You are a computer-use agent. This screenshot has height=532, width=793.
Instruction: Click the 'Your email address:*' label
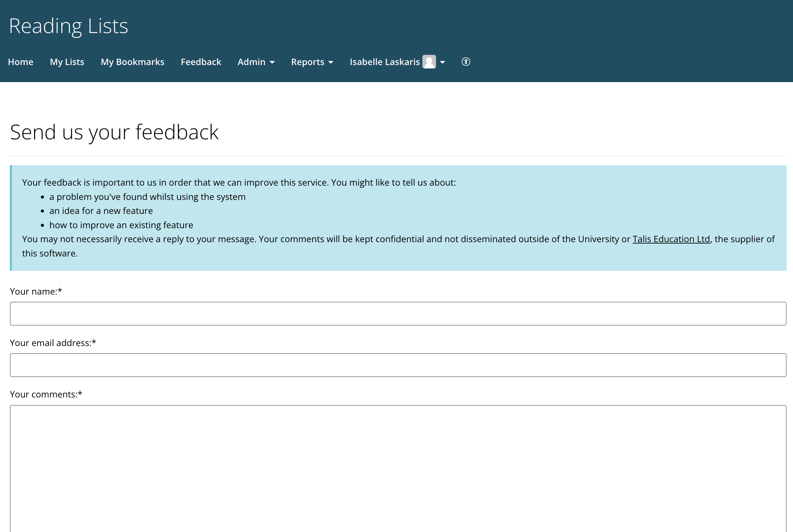pyautogui.click(x=53, y=343)
